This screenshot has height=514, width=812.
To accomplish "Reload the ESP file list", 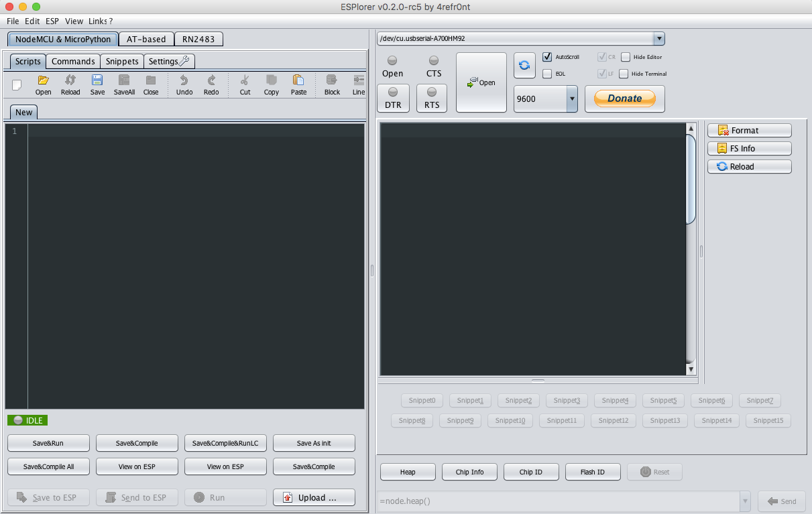I will [x=750, y=166].
